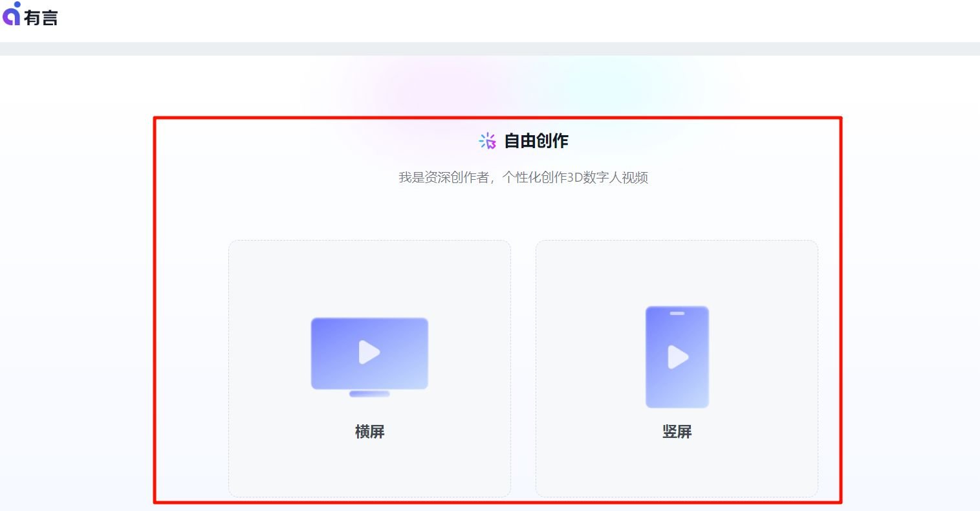Click the blank area left of the landscape card

pos(191,369)
